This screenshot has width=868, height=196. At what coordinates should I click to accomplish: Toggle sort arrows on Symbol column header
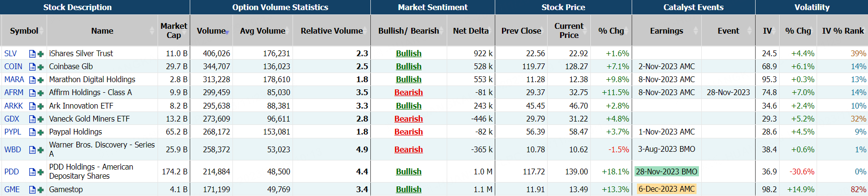pyautogui.click(x=42, y=31)
